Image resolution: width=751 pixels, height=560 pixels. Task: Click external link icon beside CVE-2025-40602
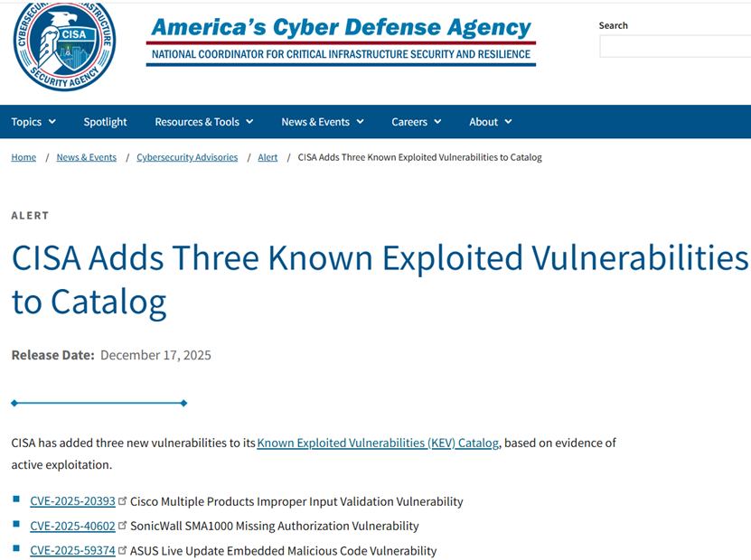coord(123,525)
